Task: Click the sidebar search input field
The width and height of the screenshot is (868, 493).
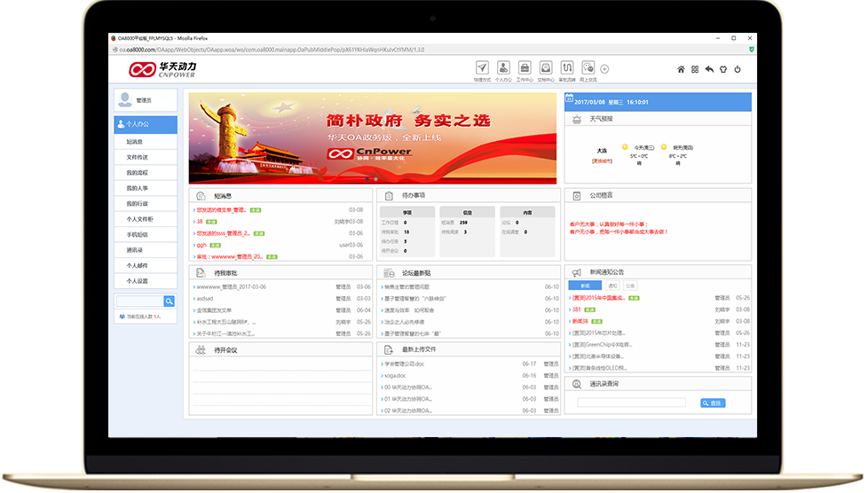Action: click(x=139, y=301)
